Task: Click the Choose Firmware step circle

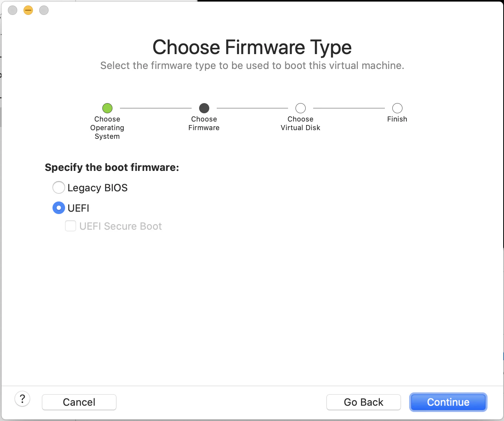Action: [x=204, y=108]
